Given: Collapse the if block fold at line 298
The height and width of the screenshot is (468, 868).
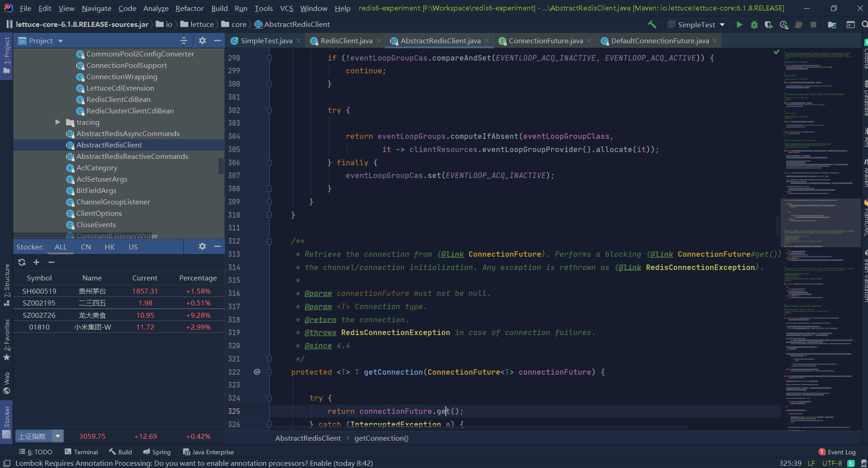Looking at the screenshot, I should [269, 58].
